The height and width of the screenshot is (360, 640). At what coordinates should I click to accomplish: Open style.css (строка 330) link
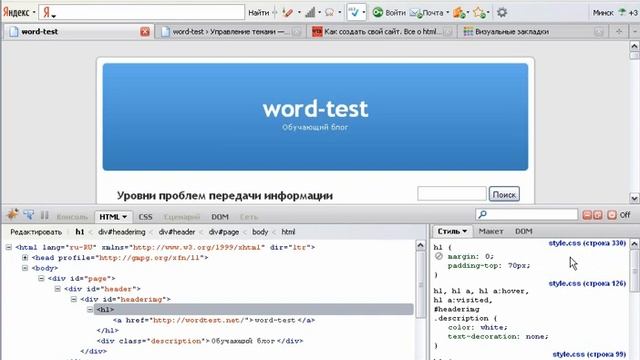tap(587, 243)
